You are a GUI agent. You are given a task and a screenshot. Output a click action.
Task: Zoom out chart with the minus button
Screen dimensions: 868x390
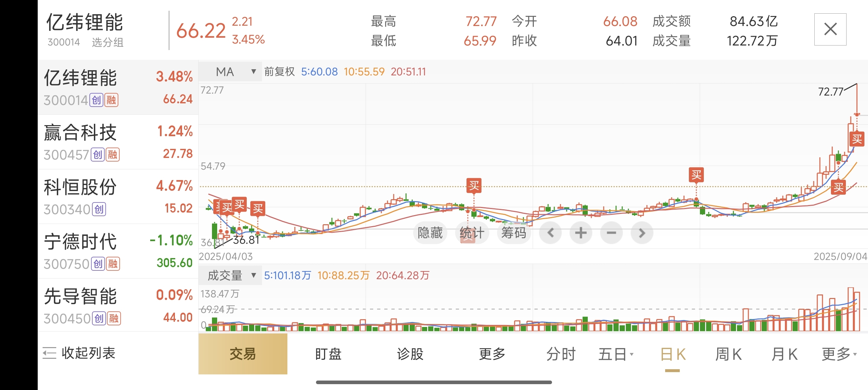611,233
